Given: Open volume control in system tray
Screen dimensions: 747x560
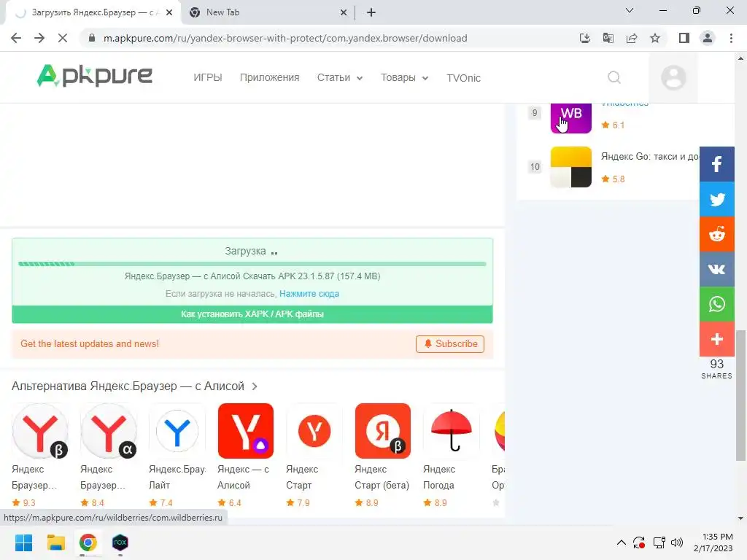Looking at the screenshot, I should (677, 542).
